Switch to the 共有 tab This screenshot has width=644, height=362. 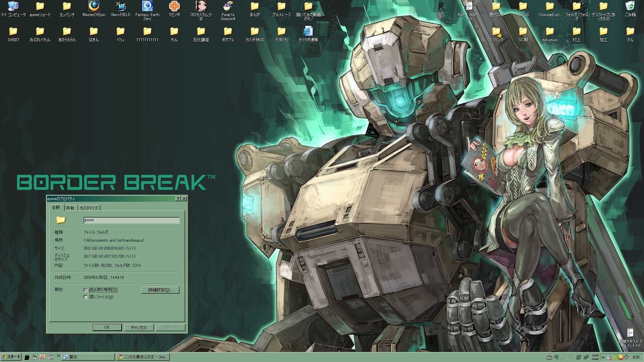70,208
